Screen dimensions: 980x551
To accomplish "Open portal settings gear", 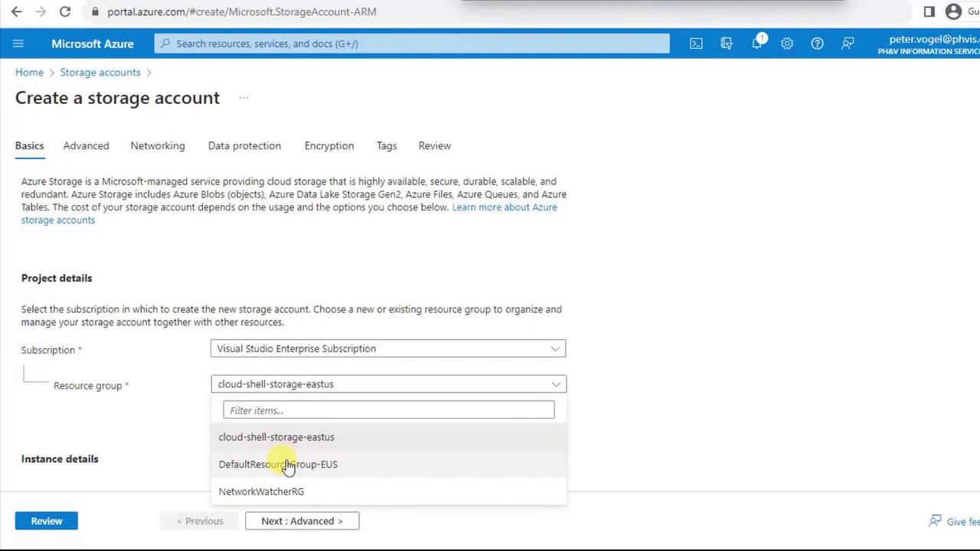I will [787, 44].
